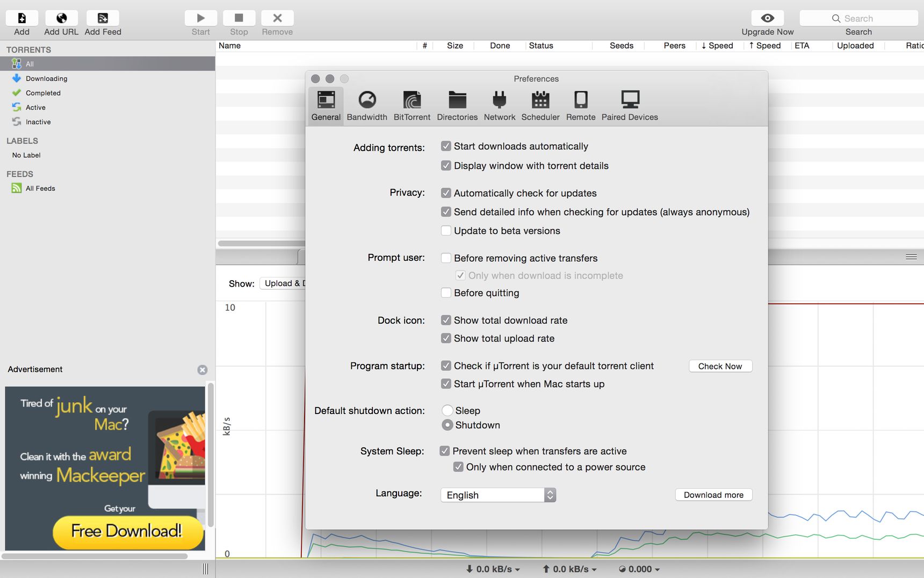Select Inactive filter in sidebar
Screen dimensions: 924x578
tap(107, 122)
